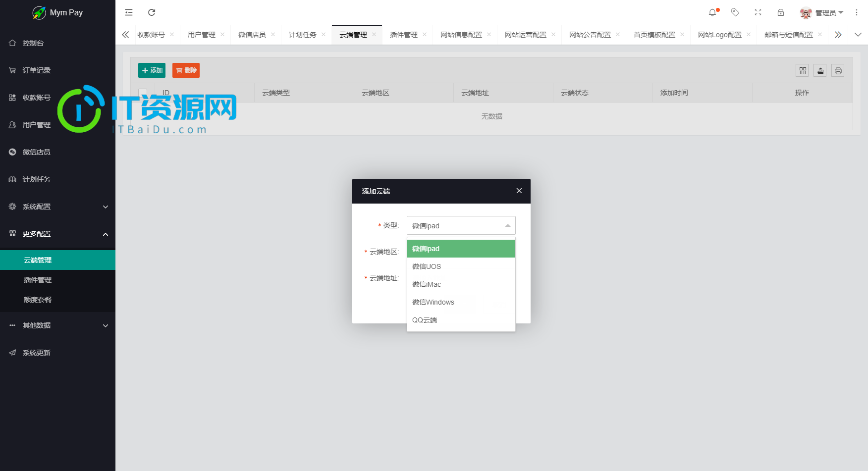Click the red 删除 button

click(186, 70)
